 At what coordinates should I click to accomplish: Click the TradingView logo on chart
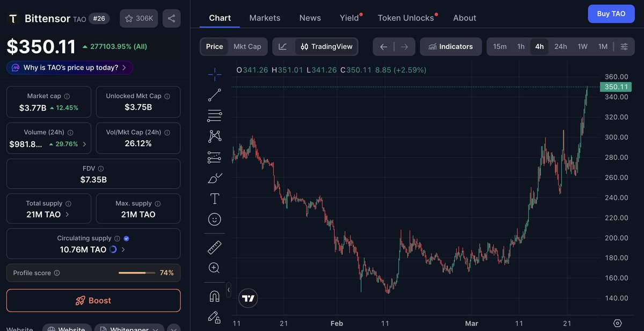248,298
